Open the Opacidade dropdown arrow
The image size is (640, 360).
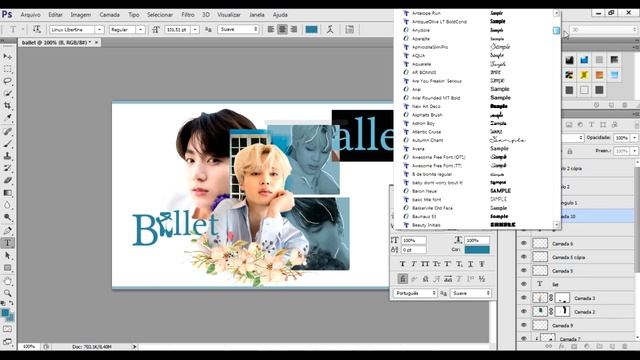(x=634, y=138)
